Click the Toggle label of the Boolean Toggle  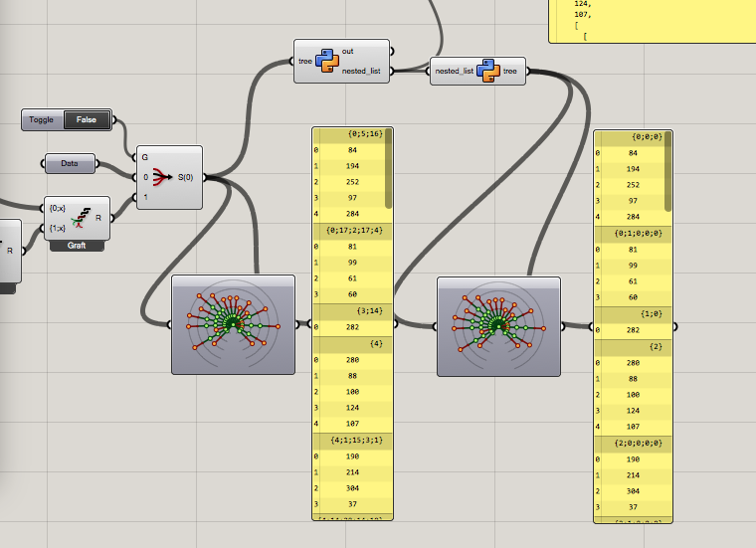tap(41, 119)
